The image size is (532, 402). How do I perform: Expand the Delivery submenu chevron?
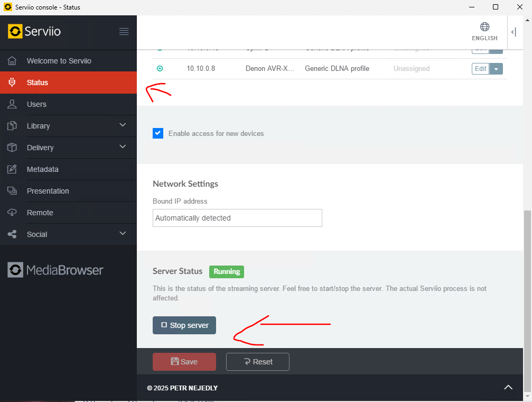point(123,147)
